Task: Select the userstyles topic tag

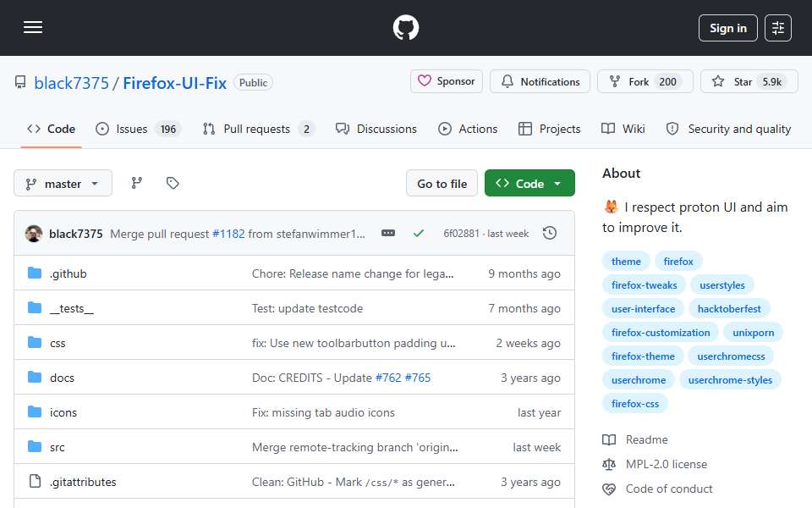Action: (x=721, y=285)
